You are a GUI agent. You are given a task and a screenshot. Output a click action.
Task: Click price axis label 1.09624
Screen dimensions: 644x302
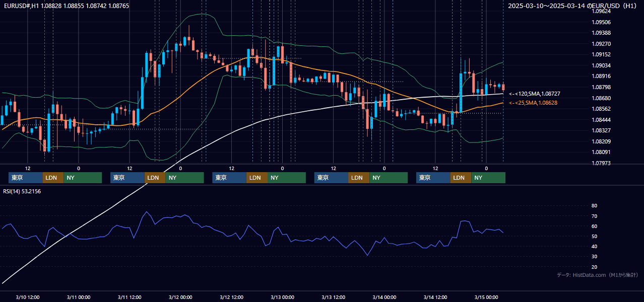tap(601, 11)
